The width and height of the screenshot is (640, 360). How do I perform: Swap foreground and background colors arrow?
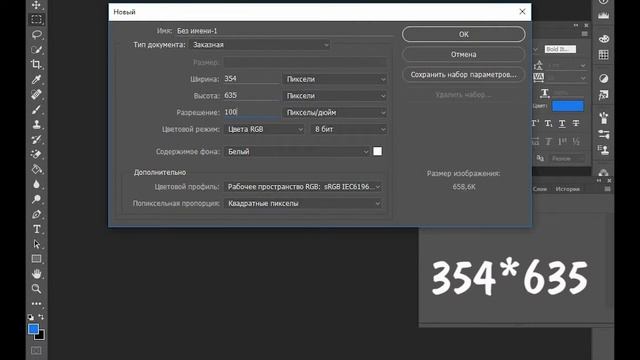click(41, 317)
